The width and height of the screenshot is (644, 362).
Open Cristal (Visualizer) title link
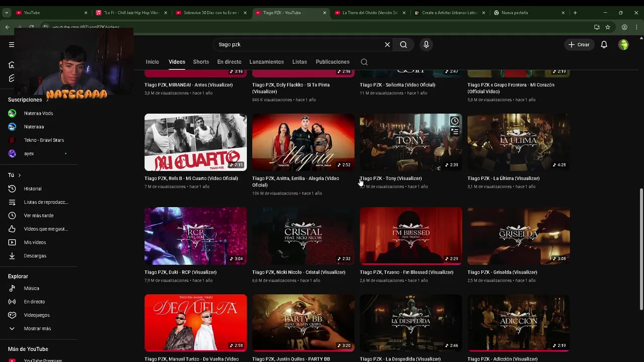[298, 273]
